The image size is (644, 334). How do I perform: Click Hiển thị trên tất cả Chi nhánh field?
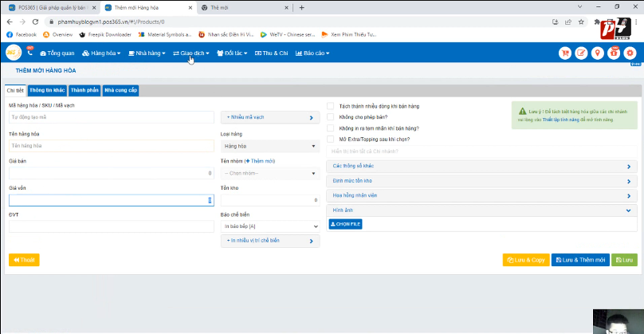[481, 151]
